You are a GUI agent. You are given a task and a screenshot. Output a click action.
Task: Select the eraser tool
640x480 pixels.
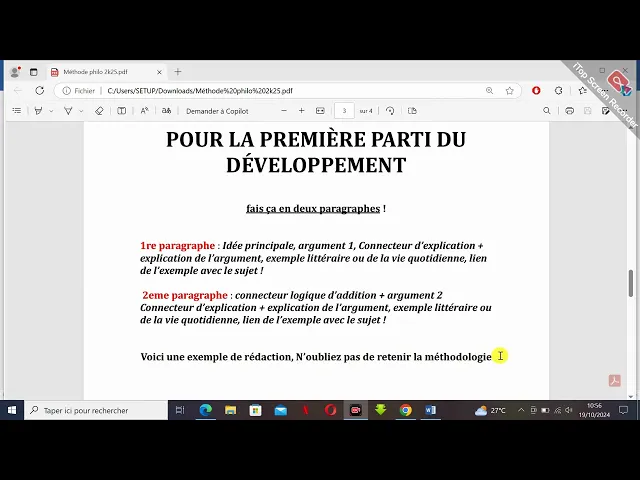coord(99,111)
